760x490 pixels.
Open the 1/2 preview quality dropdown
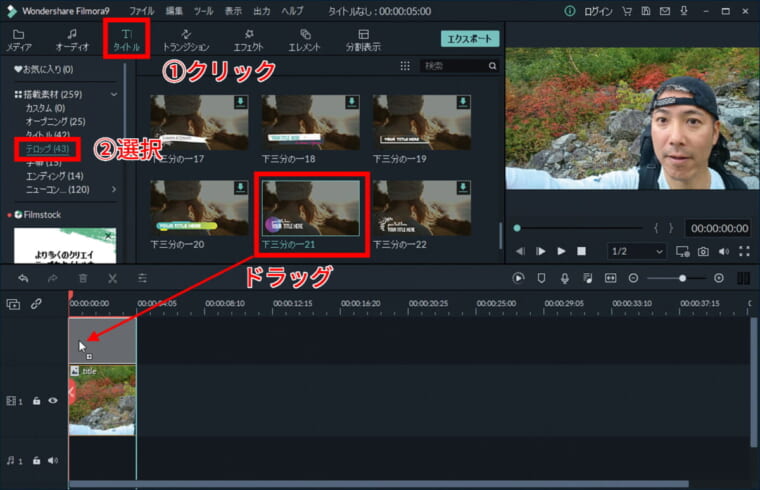pyautogui.click(x=637, y=251)
